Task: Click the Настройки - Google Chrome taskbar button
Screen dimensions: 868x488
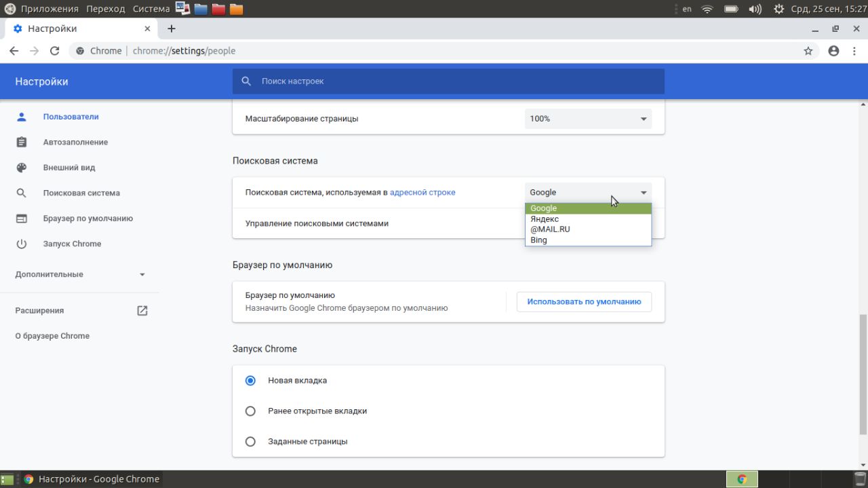Action: (92, 479)
